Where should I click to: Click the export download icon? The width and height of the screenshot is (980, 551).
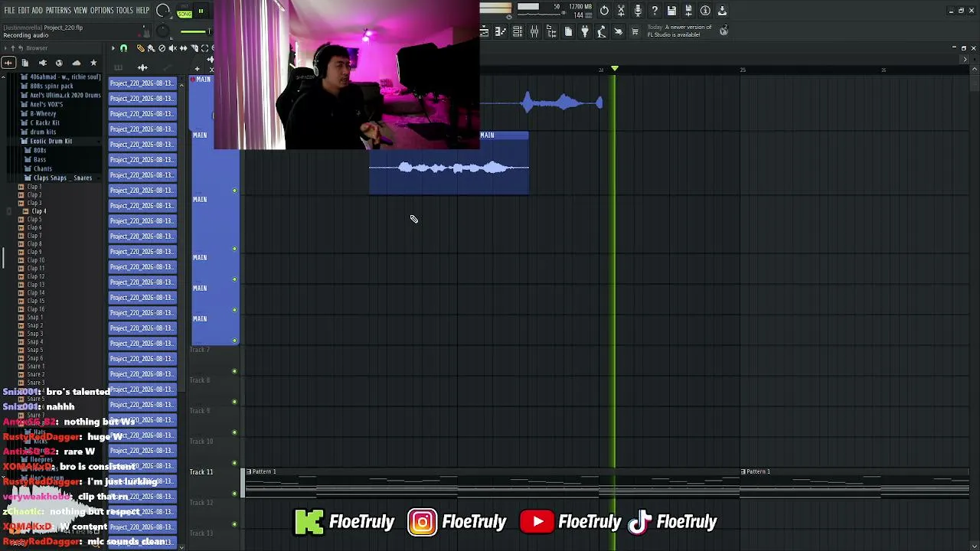(722, 11)
